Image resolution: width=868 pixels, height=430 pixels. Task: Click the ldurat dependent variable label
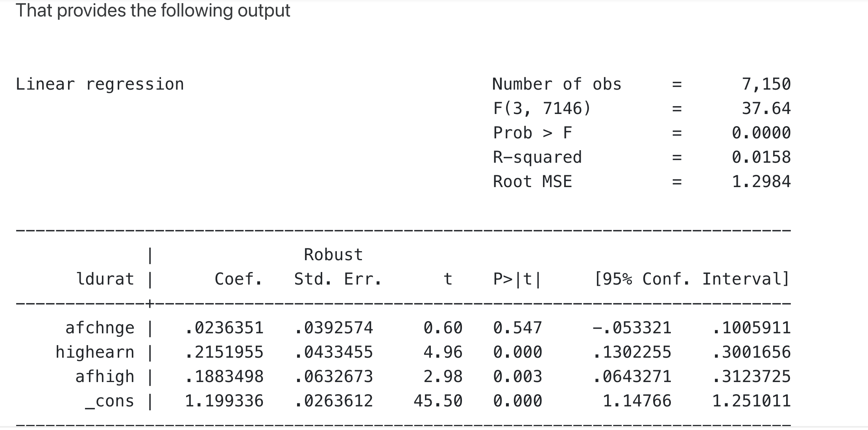105,279
